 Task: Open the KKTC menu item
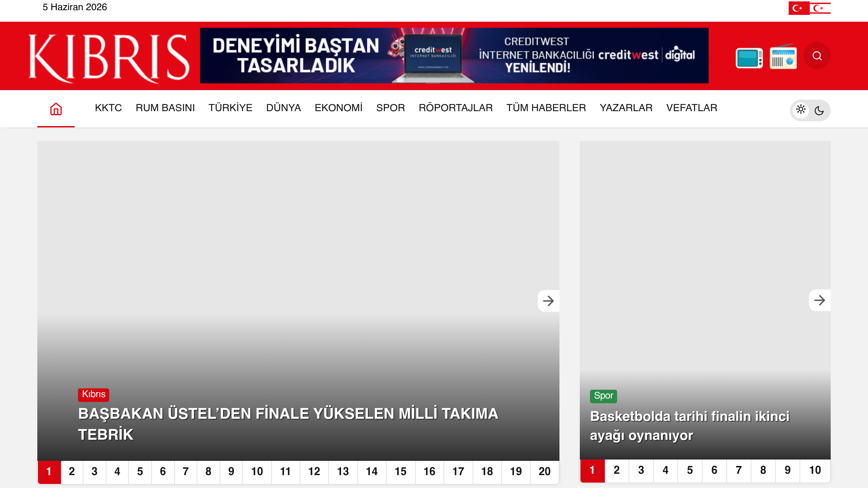pyautogui.click(x=108, y=108)
